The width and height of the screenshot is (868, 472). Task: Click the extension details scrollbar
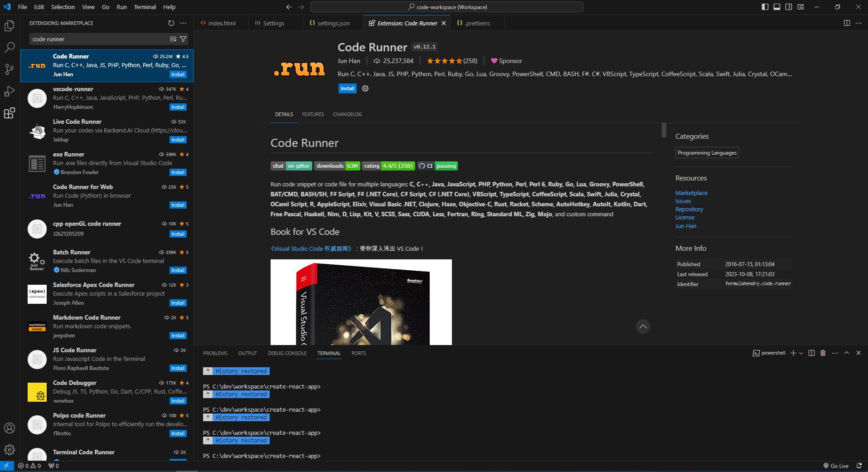coord(664,130)
